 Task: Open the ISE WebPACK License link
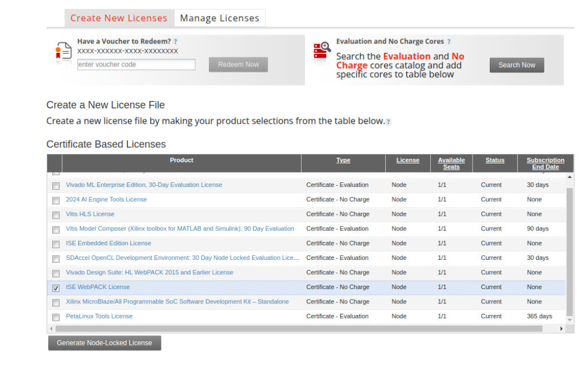pyautogui.click(x=98, y=287)
